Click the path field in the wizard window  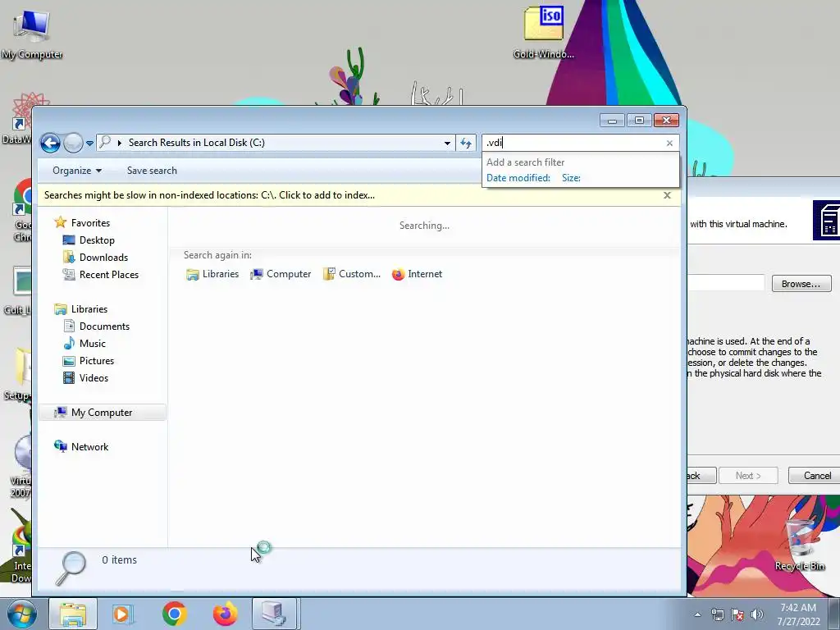726,283
